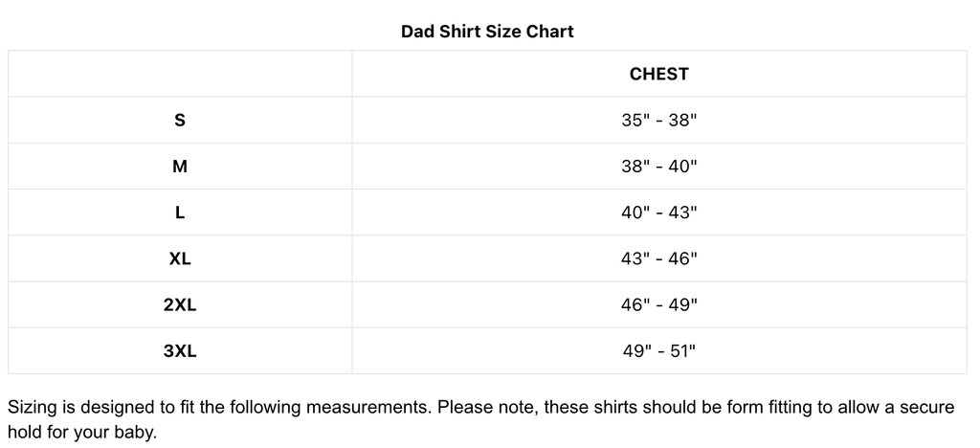Image resolution: width=980 pixels, height=448 pixels.
Task: Select the 35" - 38" chest measurement
Action: [x=658, y=120]
